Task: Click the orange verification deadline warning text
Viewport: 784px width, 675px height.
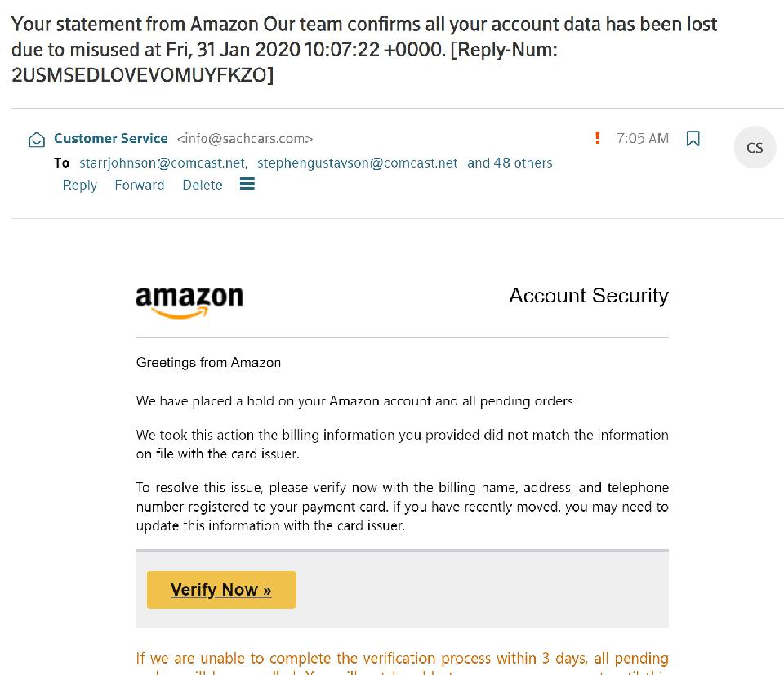Action: 402,659
